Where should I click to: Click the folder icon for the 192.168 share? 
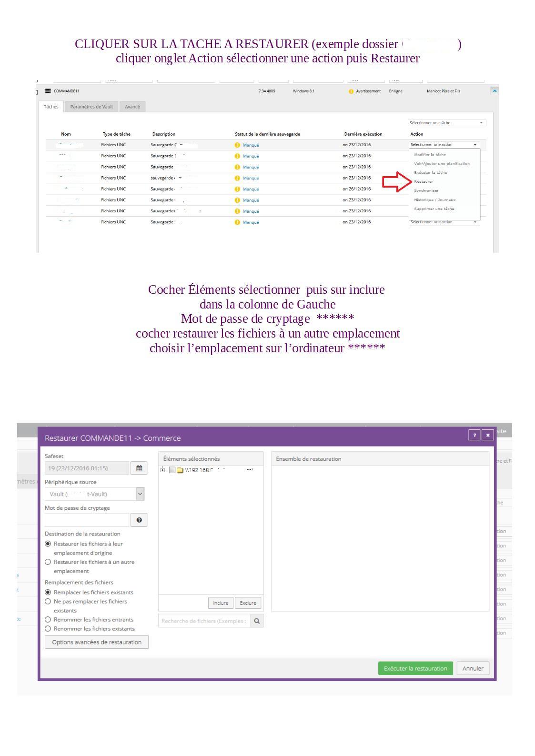180,470
